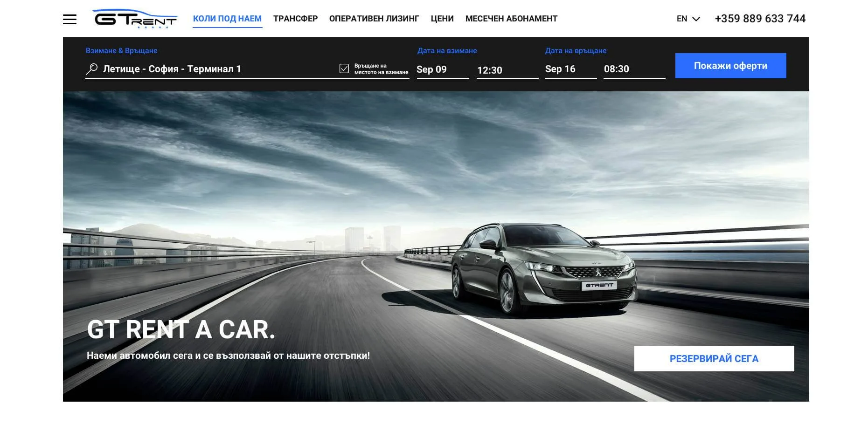Select the ЦЕНИ menu item
Screen dimensions: 868x424
(442, 19)
